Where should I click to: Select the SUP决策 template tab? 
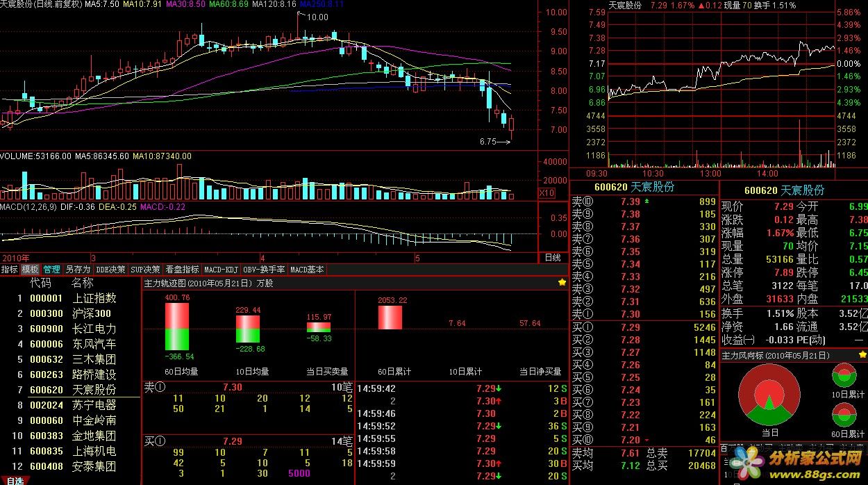(x=146, y=270)
